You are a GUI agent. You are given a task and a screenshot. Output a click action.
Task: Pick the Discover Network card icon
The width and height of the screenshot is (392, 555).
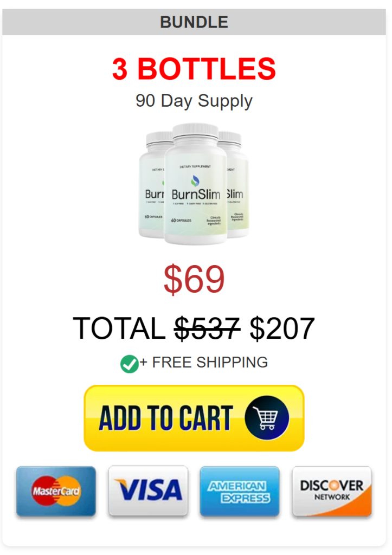332,491
